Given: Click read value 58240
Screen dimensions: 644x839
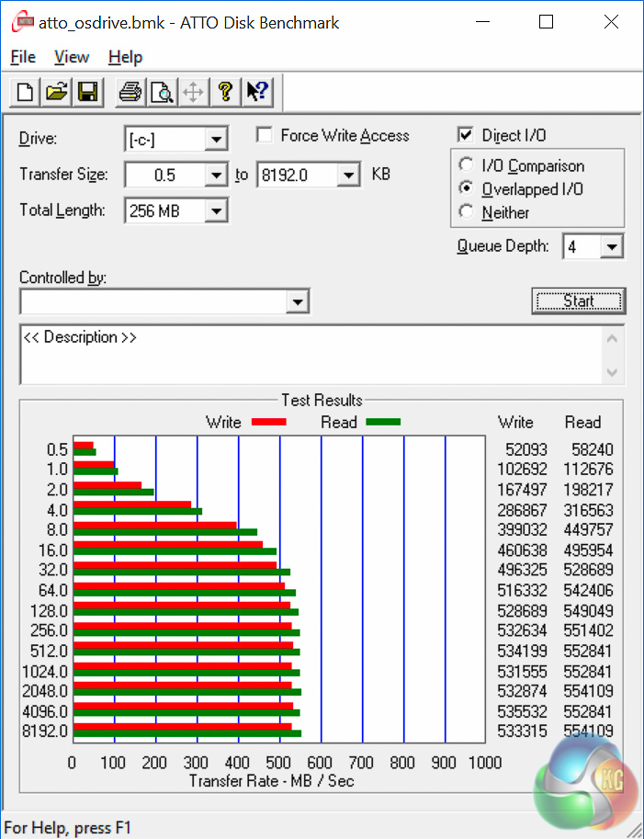Looking at the screenshot, I should click(593, 449).
